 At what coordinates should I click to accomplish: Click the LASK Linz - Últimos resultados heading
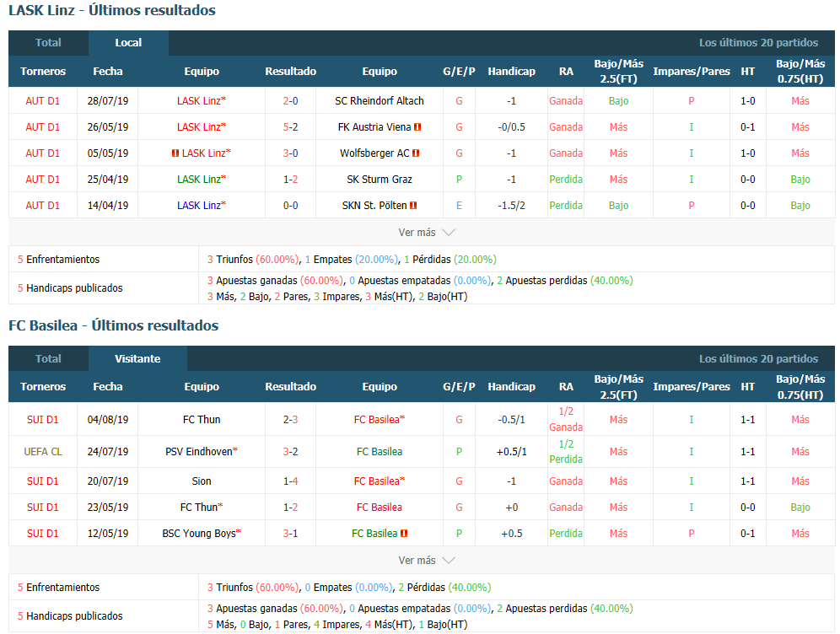(112, 10)
